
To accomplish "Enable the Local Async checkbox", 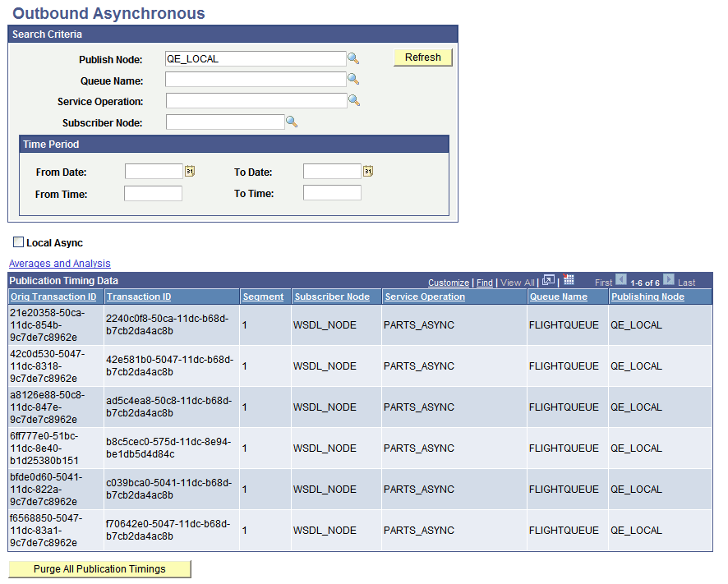I will pos(18,242).
